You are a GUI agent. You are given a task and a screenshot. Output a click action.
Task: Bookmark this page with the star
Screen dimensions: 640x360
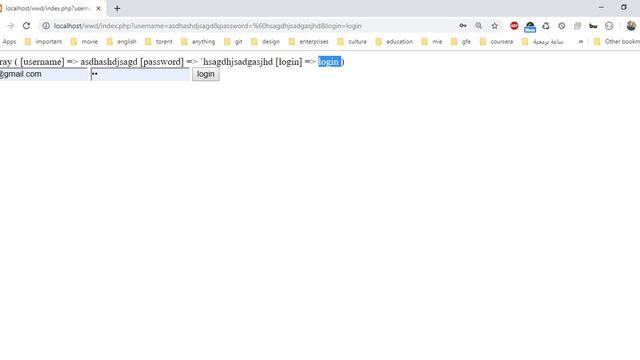click(x=495, y=26)
